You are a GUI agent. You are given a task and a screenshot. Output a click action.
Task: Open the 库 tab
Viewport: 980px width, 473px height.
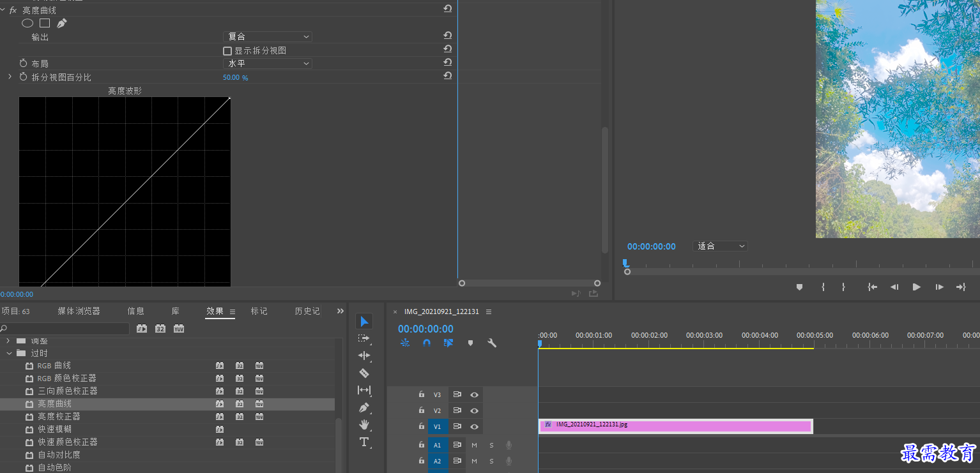tap(175, 311)
